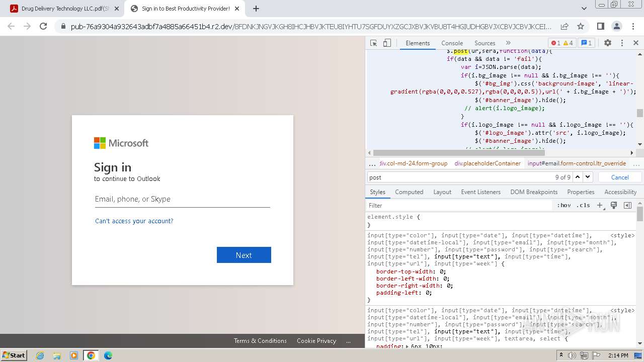
Task: Open the Accessibility tab
Action: (620, 192)
